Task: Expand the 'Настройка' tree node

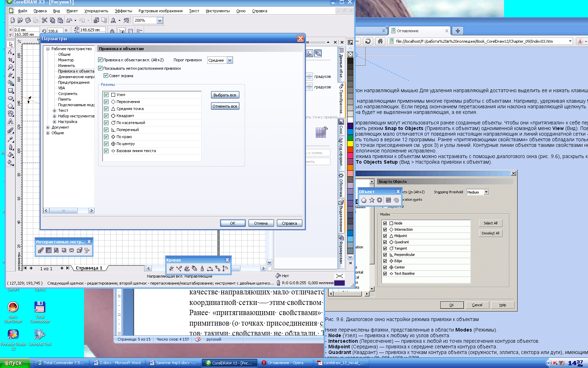Action: (54, 122)
